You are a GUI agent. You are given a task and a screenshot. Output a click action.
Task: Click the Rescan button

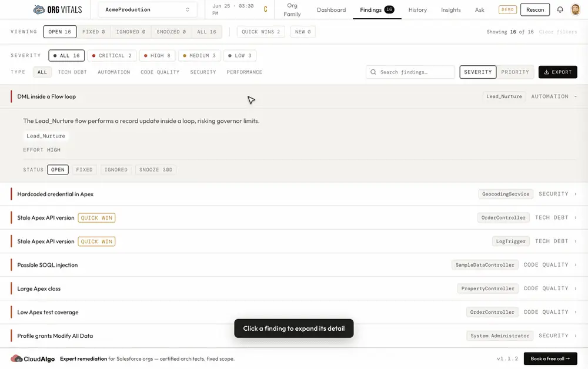534,10
